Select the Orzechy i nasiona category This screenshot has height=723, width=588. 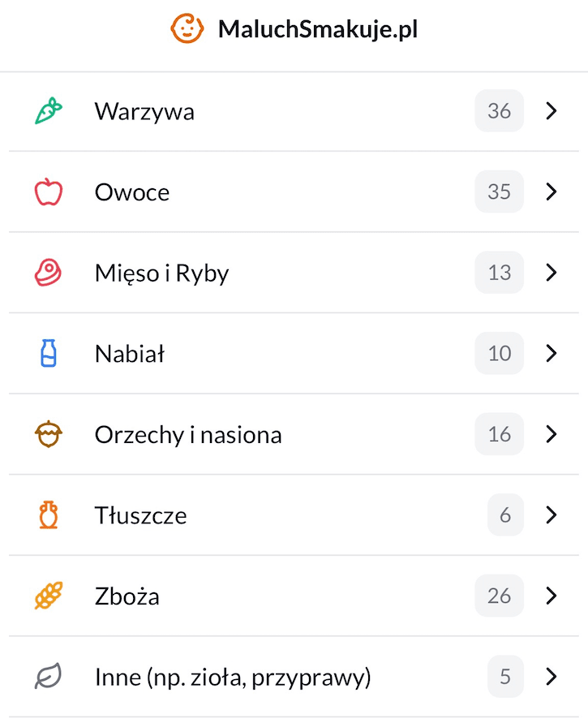tap(294, 434)
